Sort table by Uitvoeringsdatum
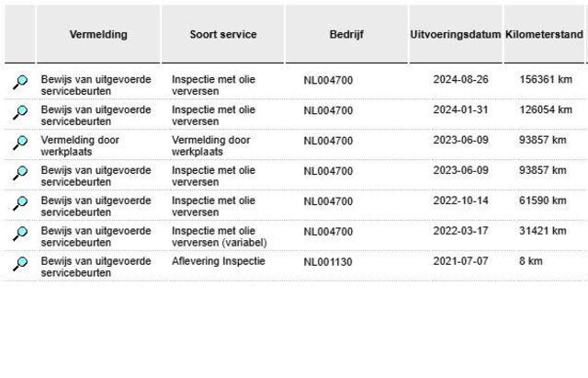Image resolution: width=588 pixels, height=378 pixels. pyautogui.click(x=455, y=35)
